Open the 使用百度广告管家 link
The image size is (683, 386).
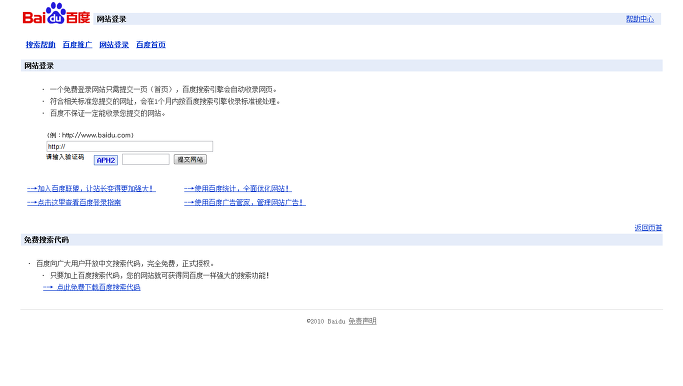[x=244, y=203]
